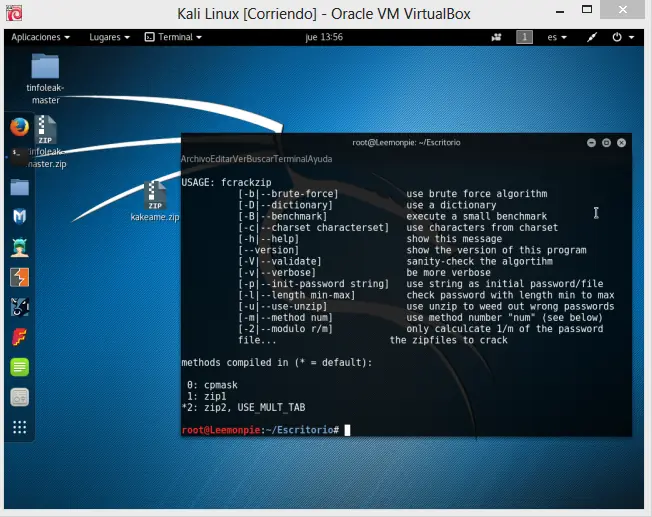Screen dimensions: 652x517
Task: Click "the zipfiles to crack" text
Action: click(x=449, y=340)
